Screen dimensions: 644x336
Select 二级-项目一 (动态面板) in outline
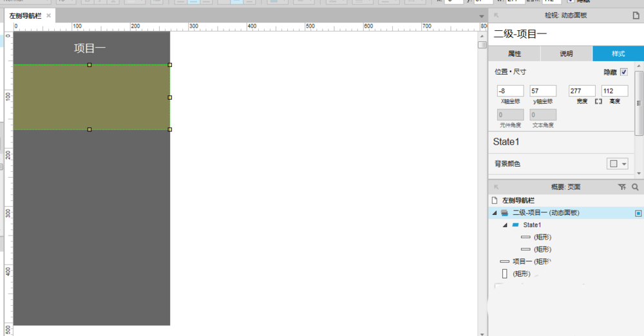[546, 213]
